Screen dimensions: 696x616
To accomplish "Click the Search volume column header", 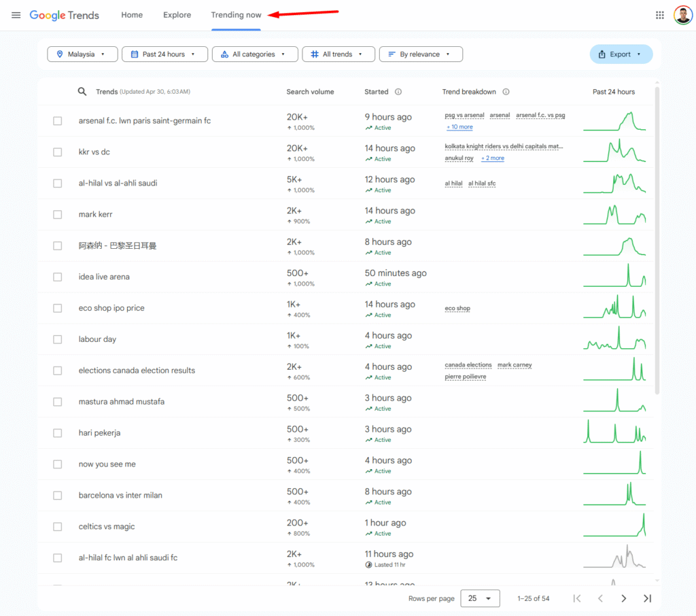I will (310, 92).
